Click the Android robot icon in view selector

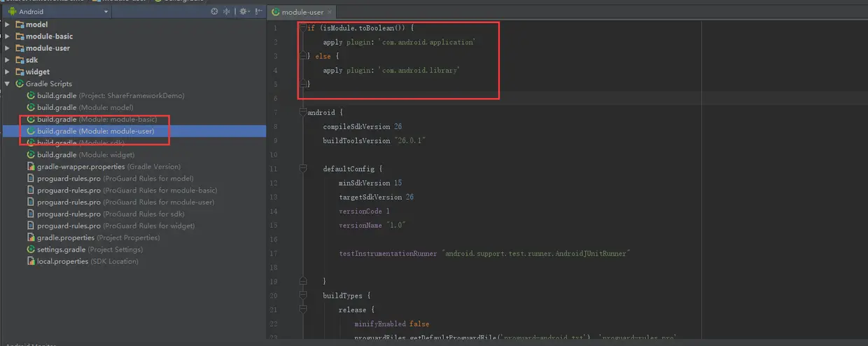pyautogui.click(x=13, y=12)
